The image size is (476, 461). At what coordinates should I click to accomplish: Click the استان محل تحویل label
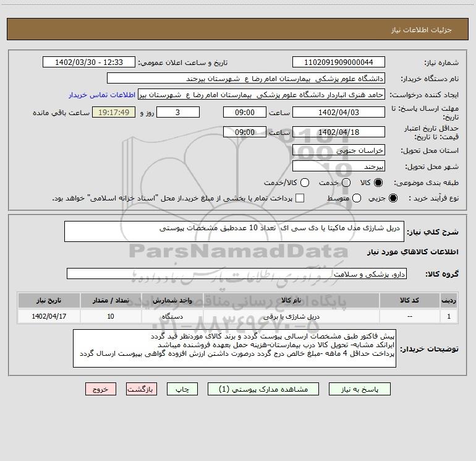(430, 150)
